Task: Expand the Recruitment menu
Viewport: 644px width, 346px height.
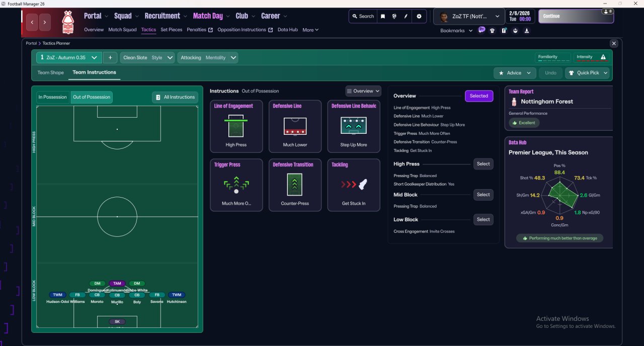Action: 166,16
